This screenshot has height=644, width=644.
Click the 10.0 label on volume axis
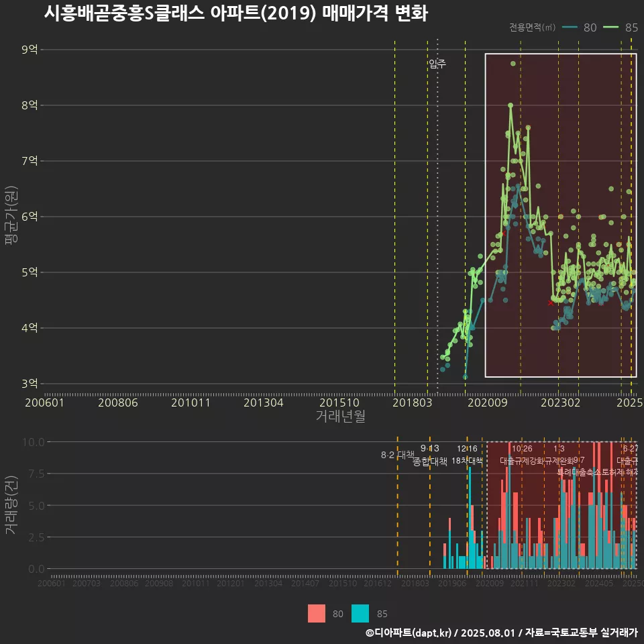pos(34,442)
